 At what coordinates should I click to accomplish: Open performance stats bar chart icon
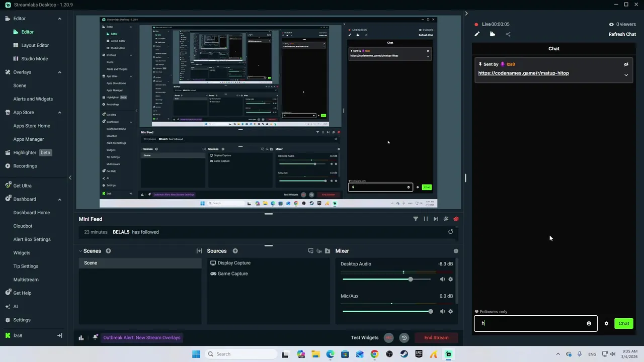(81, 337)
